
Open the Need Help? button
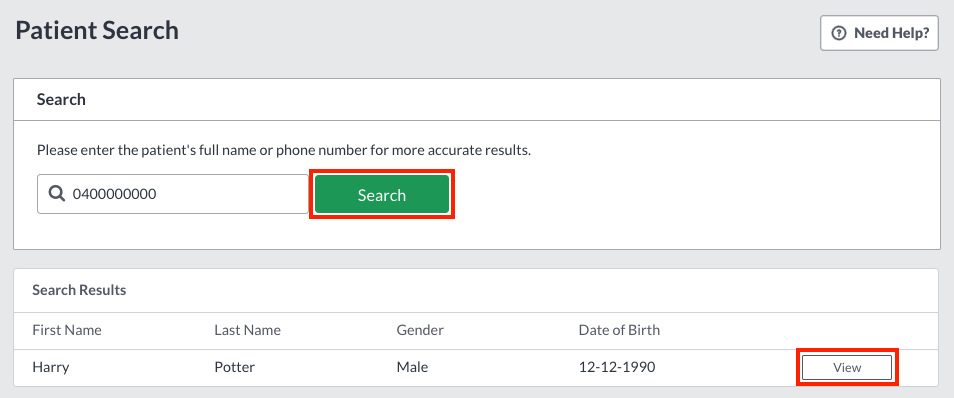pos(879,33)
